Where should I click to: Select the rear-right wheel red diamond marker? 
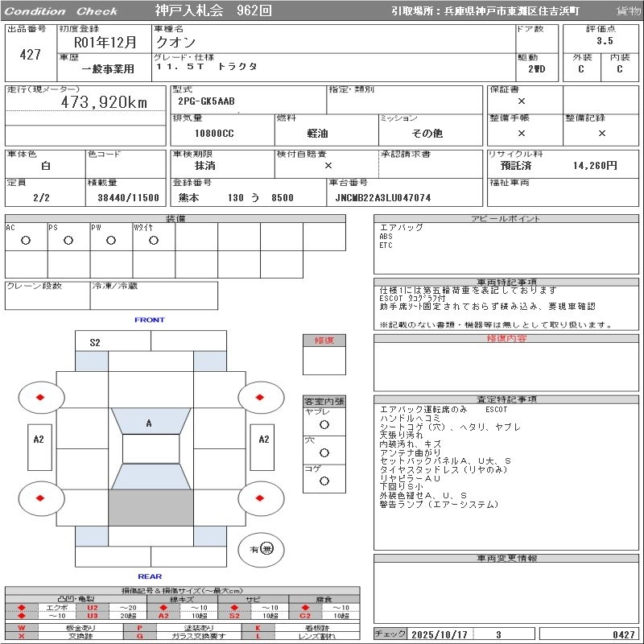[x=261, y=498]
